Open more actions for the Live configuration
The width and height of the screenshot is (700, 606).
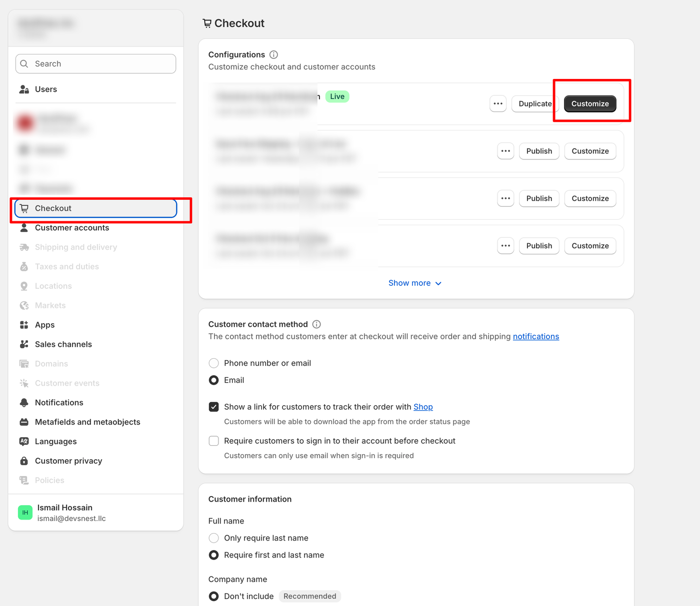coord(498,104)
